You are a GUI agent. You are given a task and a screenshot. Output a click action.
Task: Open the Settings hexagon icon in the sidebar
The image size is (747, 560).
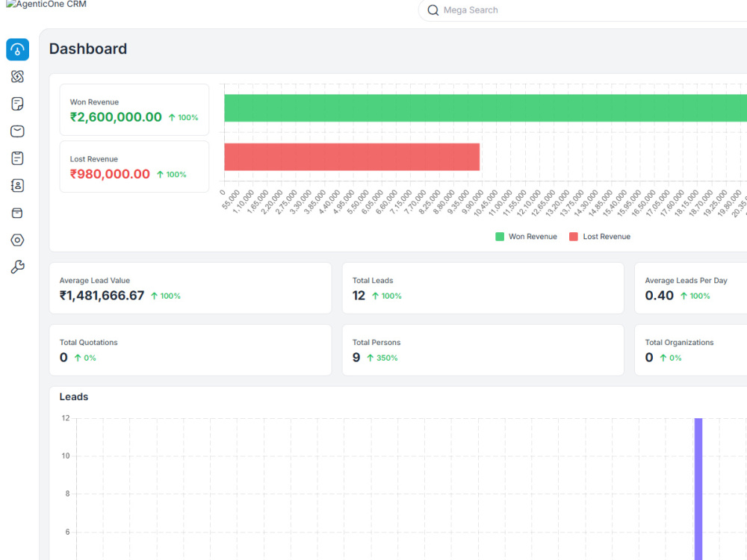click(18, 240)
